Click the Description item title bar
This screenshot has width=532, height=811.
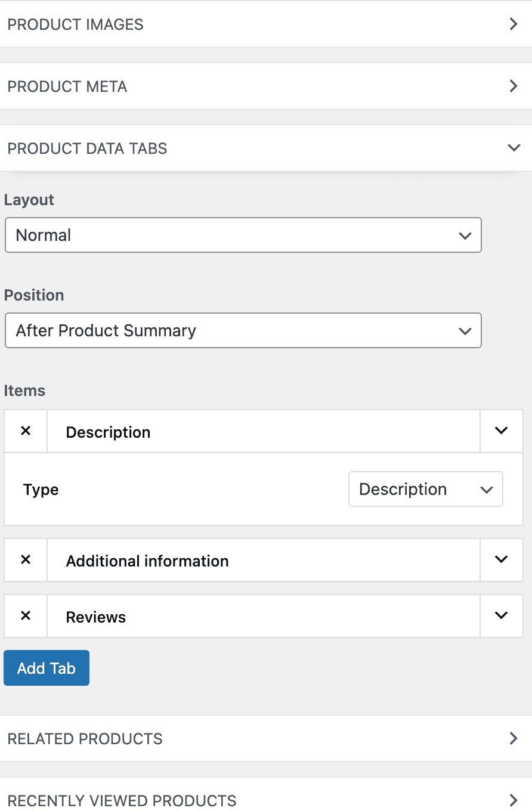[x=264, y=431]
